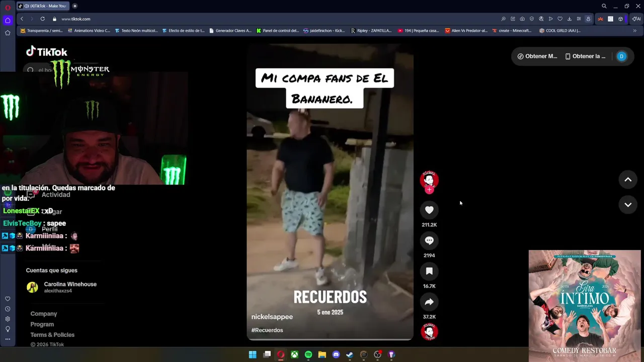This screenshot has width=644, height=362.
Task: Bookmark the video to favorites
Action: (x=429, y=271)
